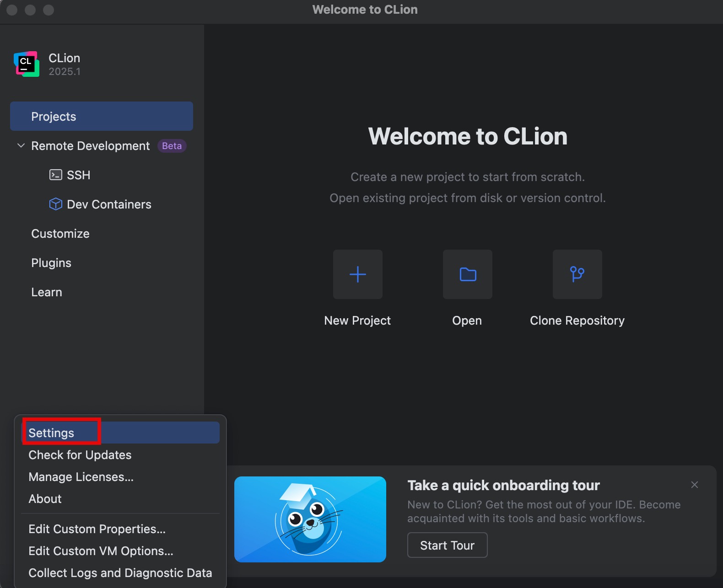723x588 pixels.
Task: Go to the Plugins section
Action: [x=51, y=263]
